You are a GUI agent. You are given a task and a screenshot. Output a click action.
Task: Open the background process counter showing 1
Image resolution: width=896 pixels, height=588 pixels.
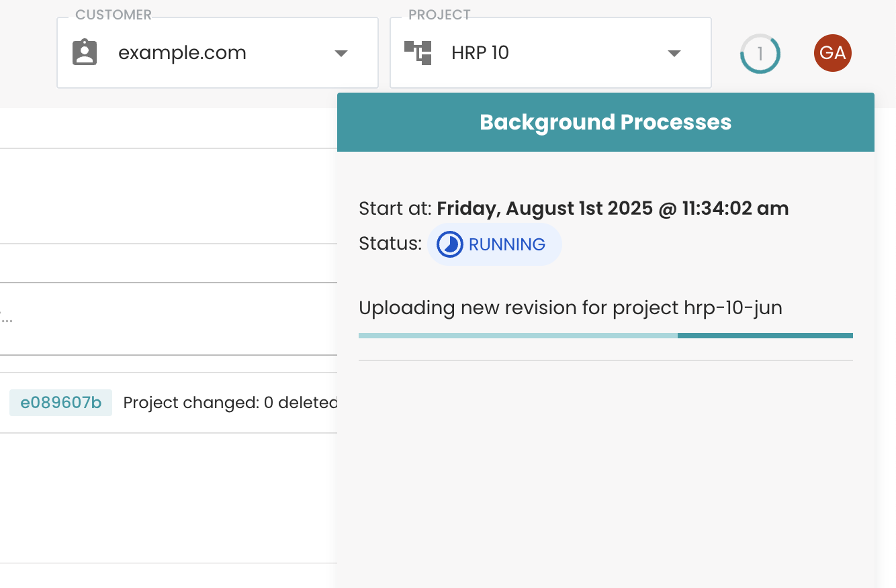[760, 53]
